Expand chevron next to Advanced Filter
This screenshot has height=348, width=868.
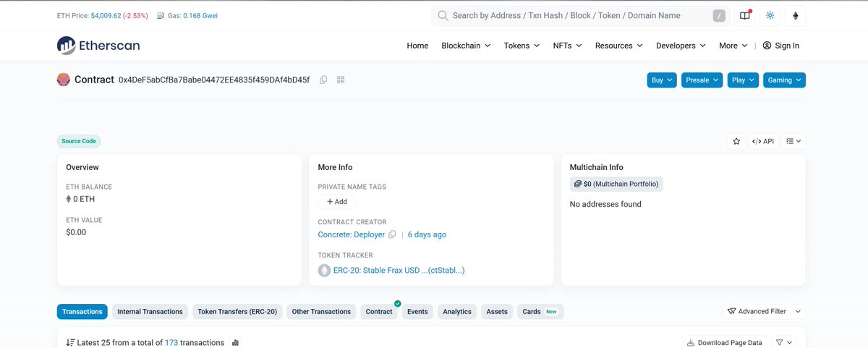coord(798,311)
